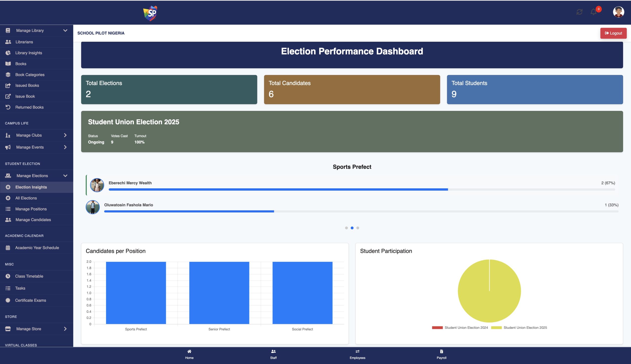Open All Elections in the sidebar
Viewport: 631px width, 364px height.
[26, 198]
